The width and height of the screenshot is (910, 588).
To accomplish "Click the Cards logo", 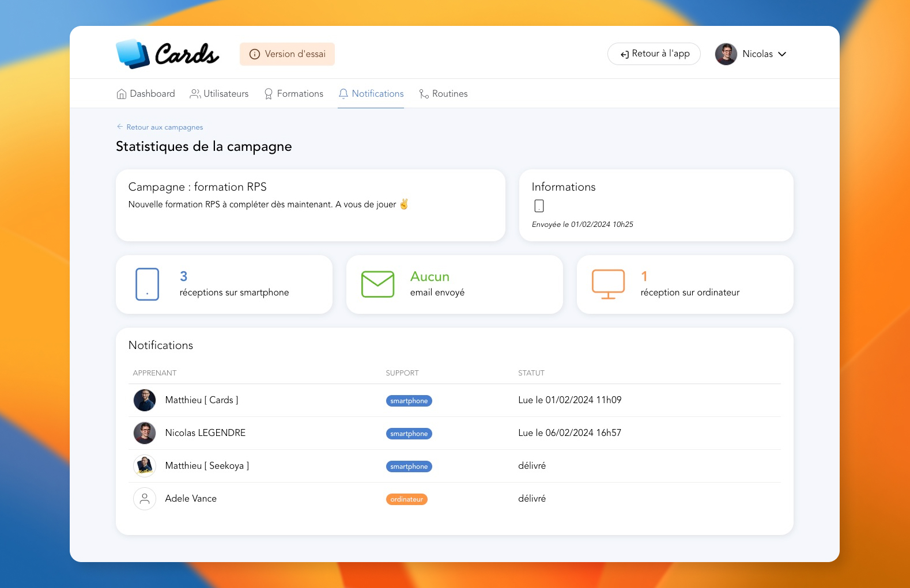I will pyautogui.click(x=168, y=54).
